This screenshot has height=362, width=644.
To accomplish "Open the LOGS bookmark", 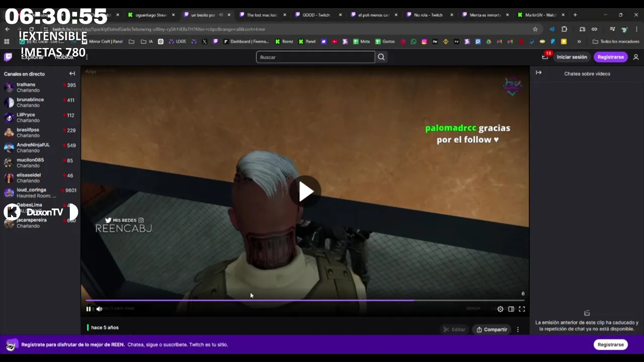I will coord(177,42).
